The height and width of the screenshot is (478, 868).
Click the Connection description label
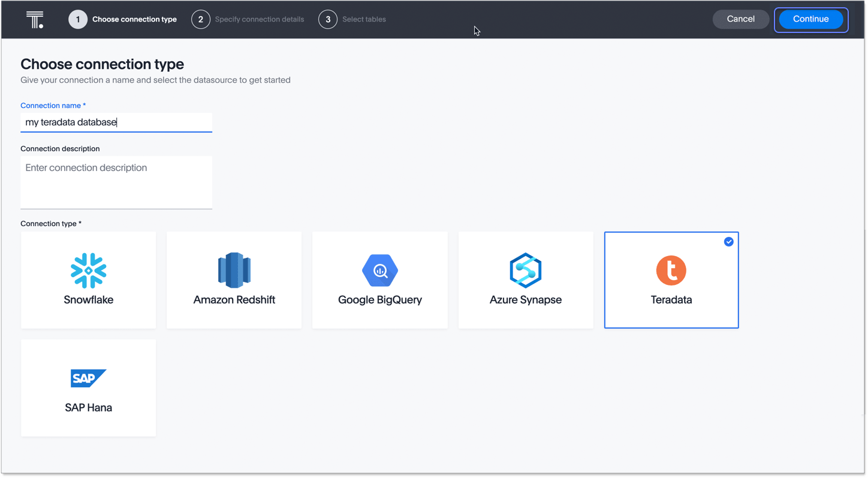point(60,149)
